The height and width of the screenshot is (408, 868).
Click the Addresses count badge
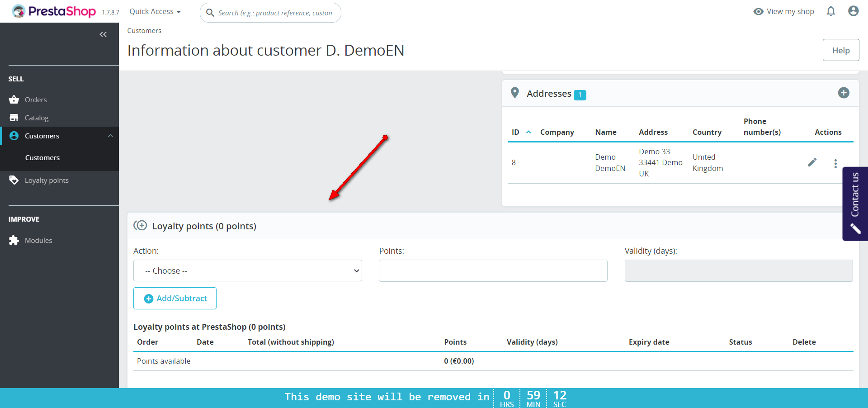coord(580,95)
